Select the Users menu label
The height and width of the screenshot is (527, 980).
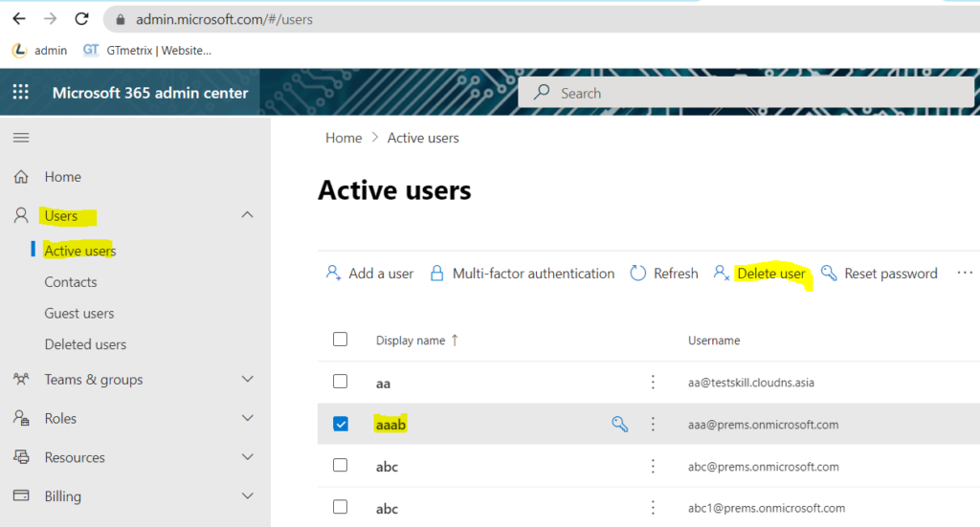click(61, 215)
